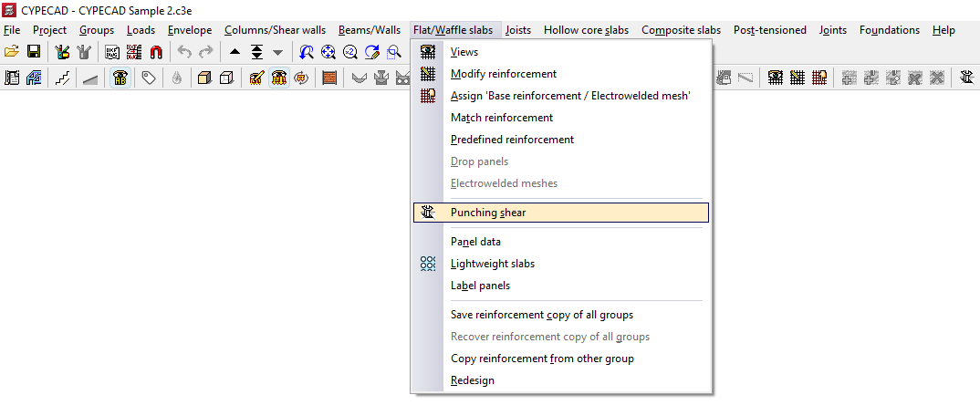Open the Groups menu
The width and height of the screenshot is (980, 416).
[x=97, y=30]
